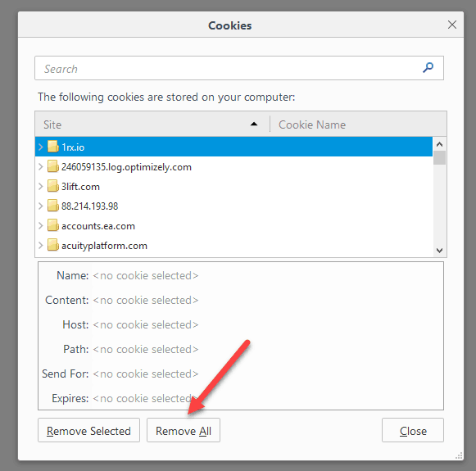This screenshot has width=476, height=471.
Task: Click the 3lift.com folder icon
Action: [52, 186]
